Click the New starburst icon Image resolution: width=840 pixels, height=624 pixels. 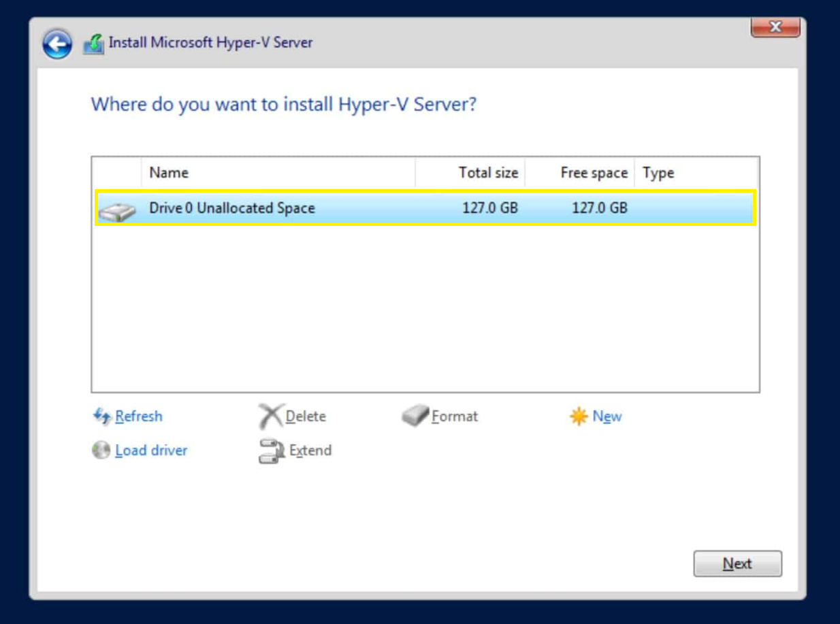[x=578, y=416]
